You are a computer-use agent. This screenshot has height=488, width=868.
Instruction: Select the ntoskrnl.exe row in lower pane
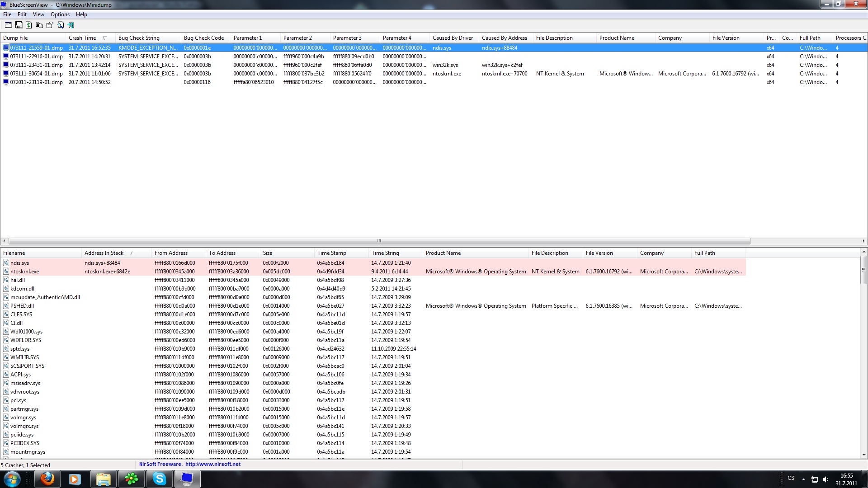25,272
